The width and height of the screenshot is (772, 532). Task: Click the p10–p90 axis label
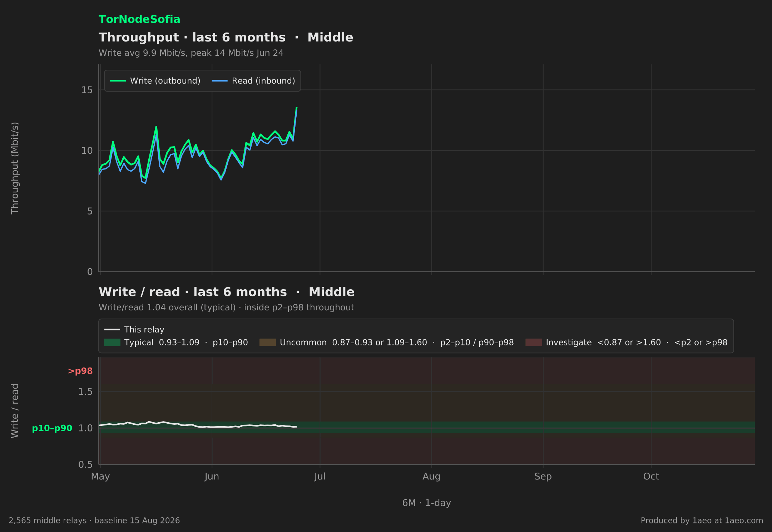pyautogui.click(x=52, y=428)
